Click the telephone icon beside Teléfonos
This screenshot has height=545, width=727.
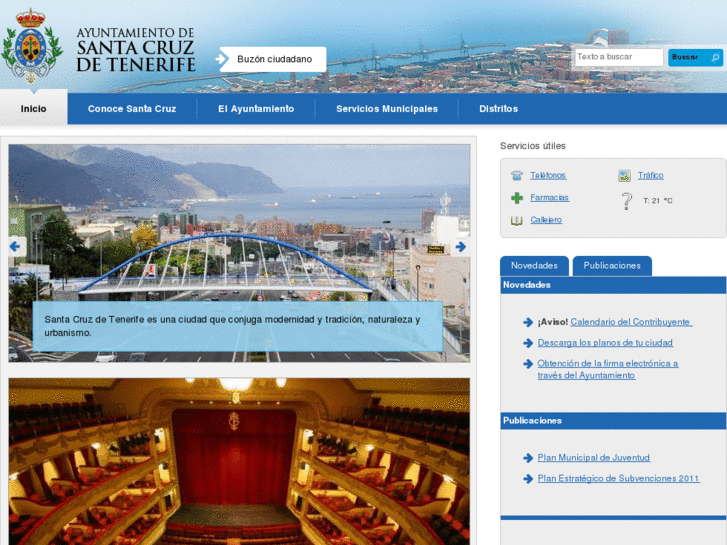pos(517,175)
